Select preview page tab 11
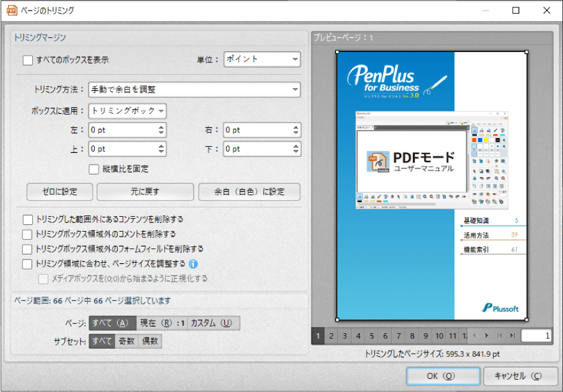Screen dimensions: 563x392 pos(453,336)
